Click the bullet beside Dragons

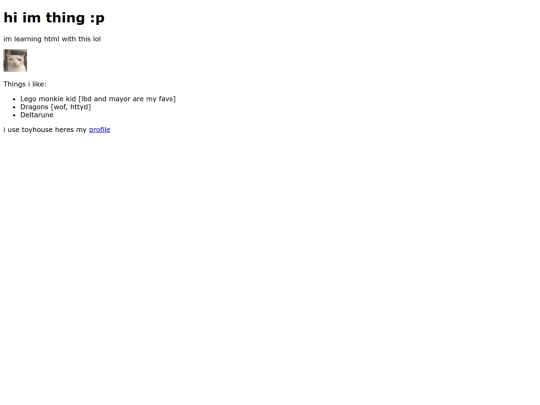click(14, 107)
